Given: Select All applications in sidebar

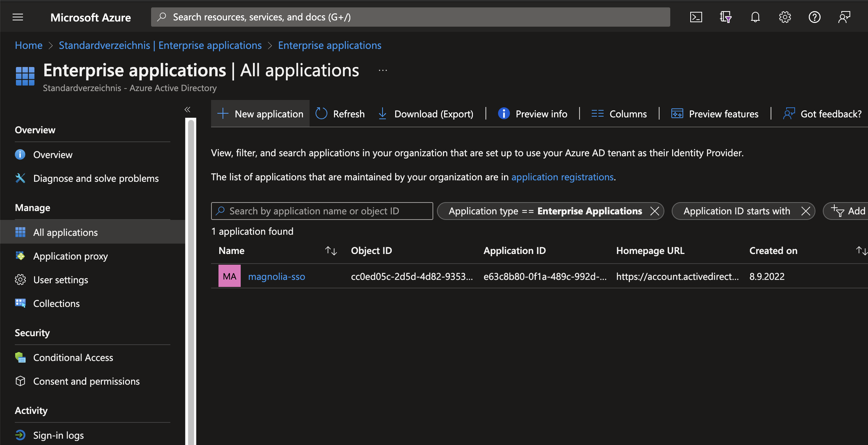Looking at the screenshot, I should pos(93,232).
